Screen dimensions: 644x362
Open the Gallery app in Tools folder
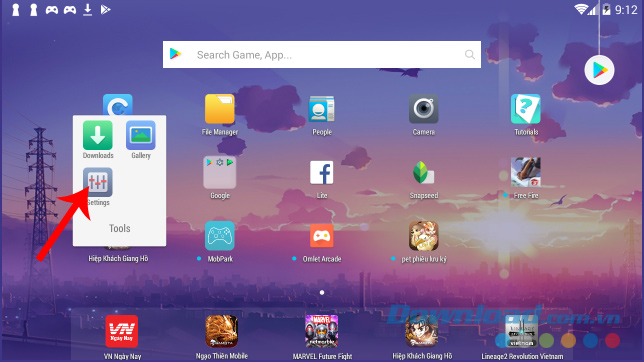coord(141,136)
